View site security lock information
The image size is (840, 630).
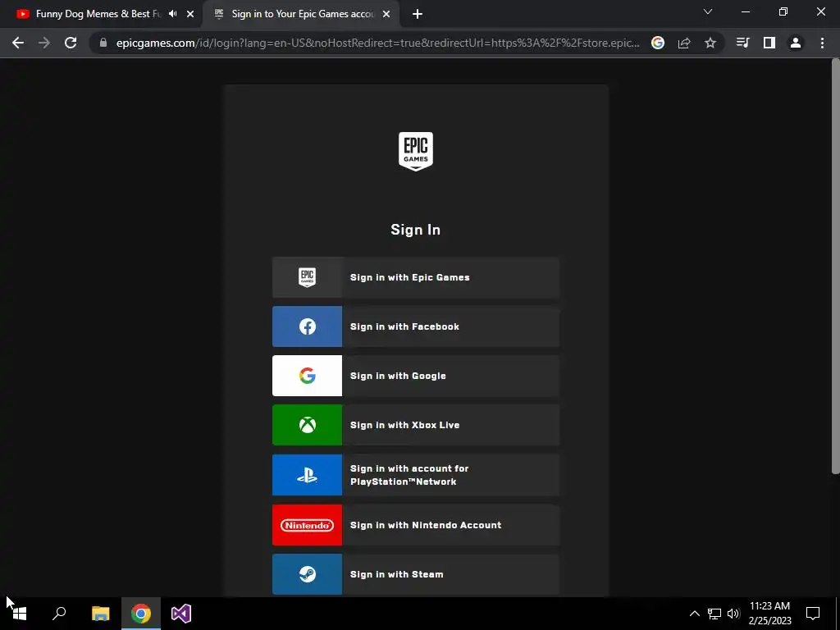pos(103,43)
